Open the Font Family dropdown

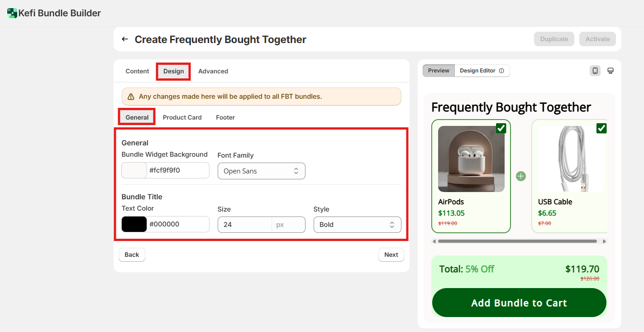coord(262,171)
